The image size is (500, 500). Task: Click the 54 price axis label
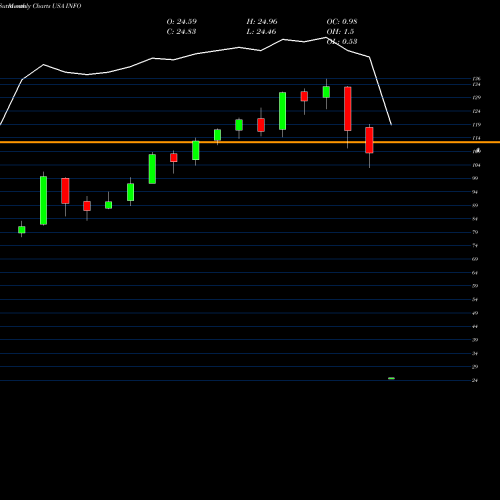point(475,300)
